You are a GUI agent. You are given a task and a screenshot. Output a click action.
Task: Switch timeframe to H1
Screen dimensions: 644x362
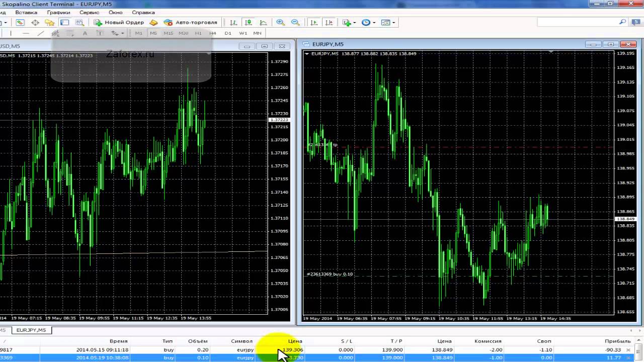point(198,33)
